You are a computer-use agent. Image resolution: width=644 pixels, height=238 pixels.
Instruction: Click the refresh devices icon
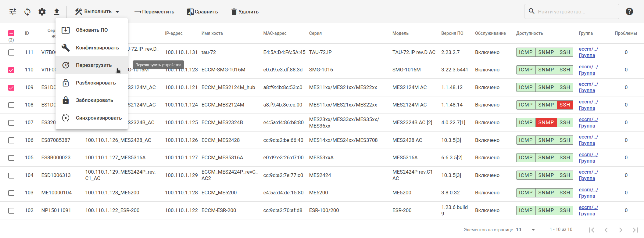pos(27,12)
